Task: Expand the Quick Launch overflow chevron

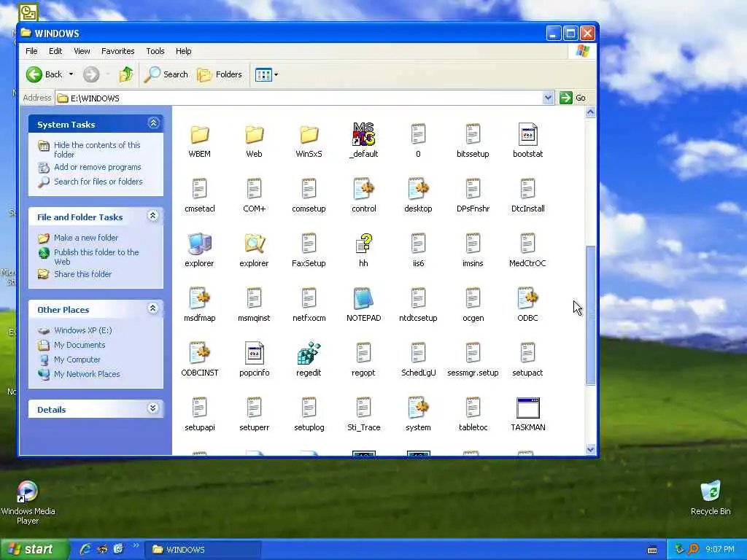Action: 136,545
